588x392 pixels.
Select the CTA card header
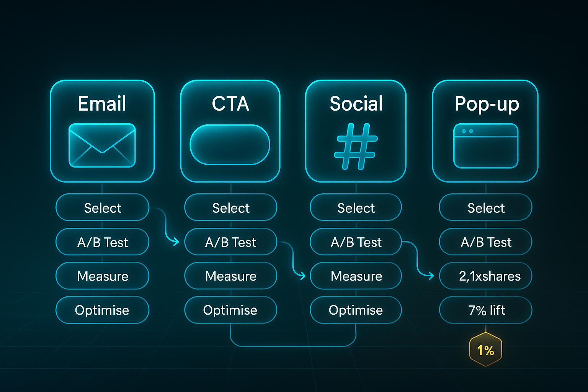coord(230,103)
